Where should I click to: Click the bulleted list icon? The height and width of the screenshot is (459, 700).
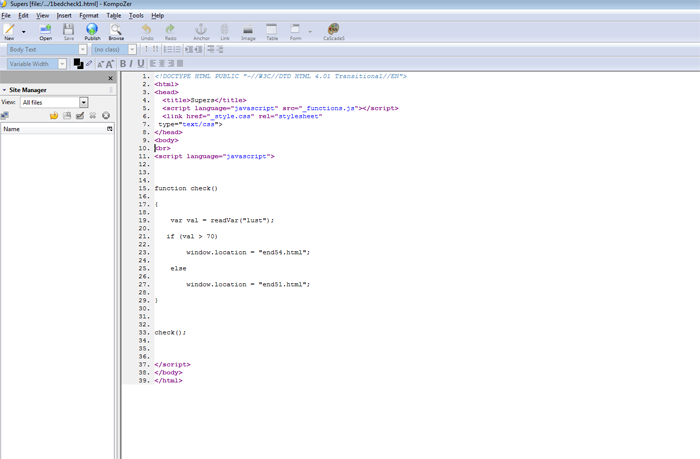pos(177,50)
